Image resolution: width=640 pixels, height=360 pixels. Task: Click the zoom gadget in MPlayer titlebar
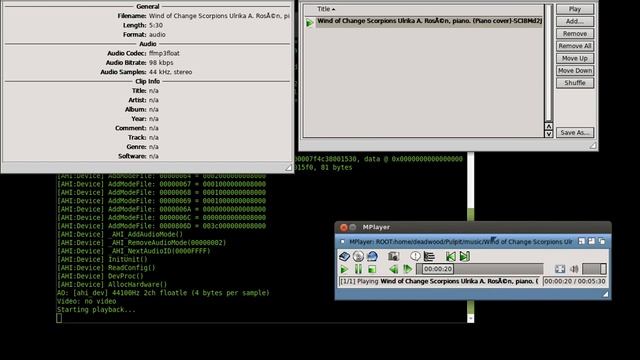pyautogui.click(x=591, y=241)
